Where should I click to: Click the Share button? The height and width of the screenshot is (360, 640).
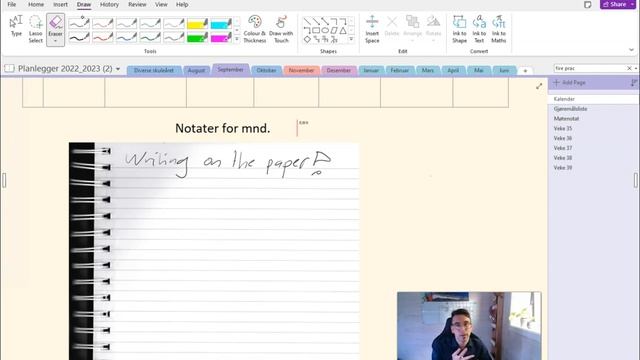pos(614,4)
